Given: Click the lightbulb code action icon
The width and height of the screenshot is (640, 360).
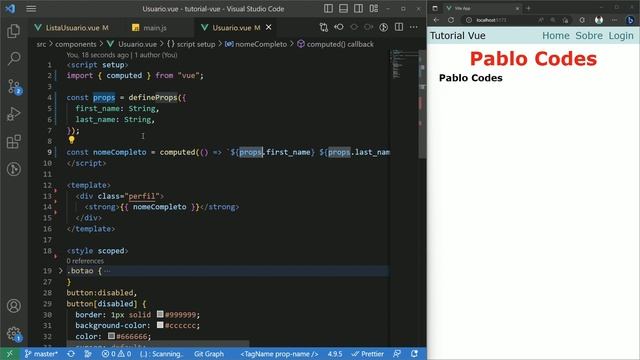Looking at the screenshot, I should (x=71, y=140).
